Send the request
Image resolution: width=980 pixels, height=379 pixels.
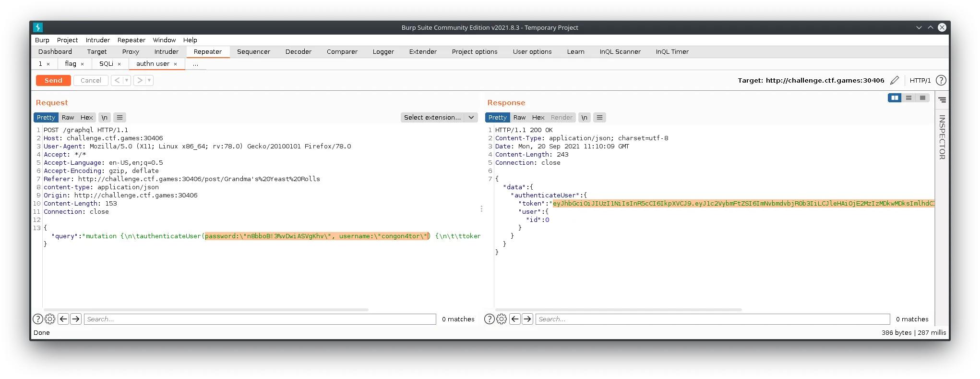tap(53, 80)
